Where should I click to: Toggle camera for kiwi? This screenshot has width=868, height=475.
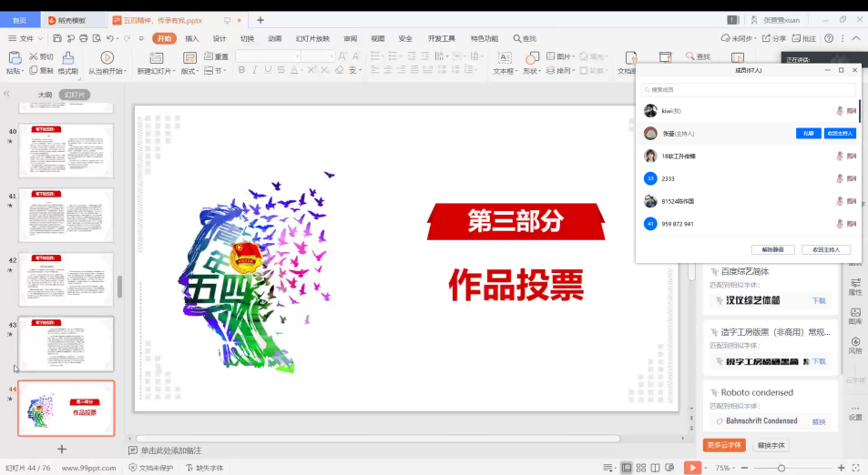pyautogui.click(x=852, y=111)
